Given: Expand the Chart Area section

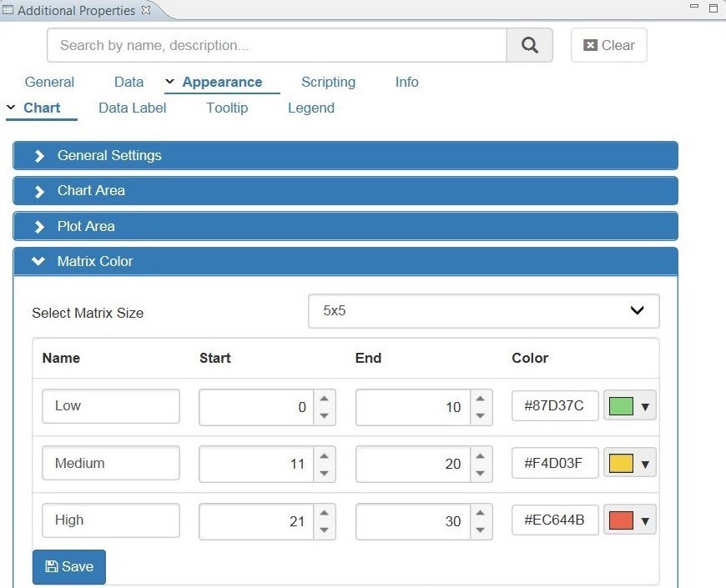Looking at the screenshot, I should click(x=345, y=191).
